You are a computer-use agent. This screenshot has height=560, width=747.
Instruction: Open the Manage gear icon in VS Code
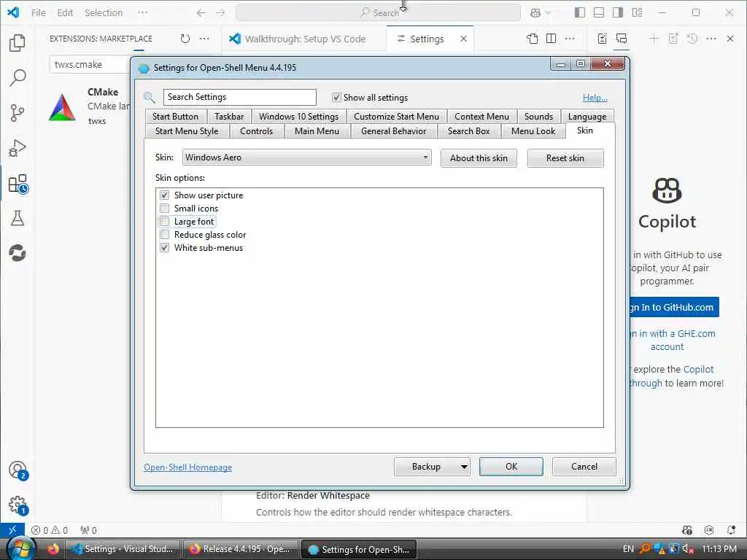(18, 505)
